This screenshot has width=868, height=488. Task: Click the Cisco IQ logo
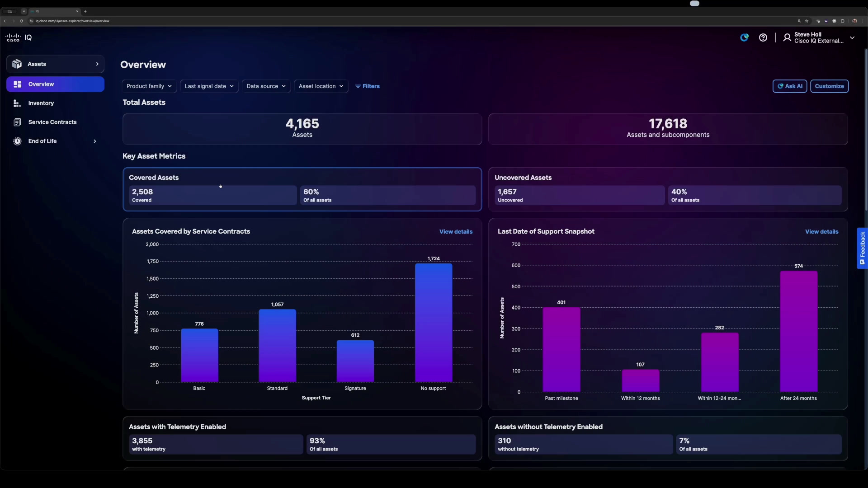click(19, 38)
